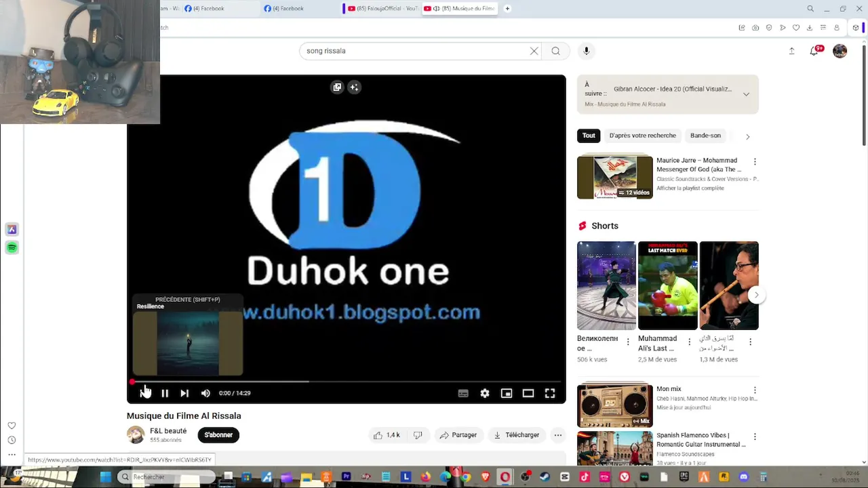Open Spotify in the Opera sidebar

12,248
